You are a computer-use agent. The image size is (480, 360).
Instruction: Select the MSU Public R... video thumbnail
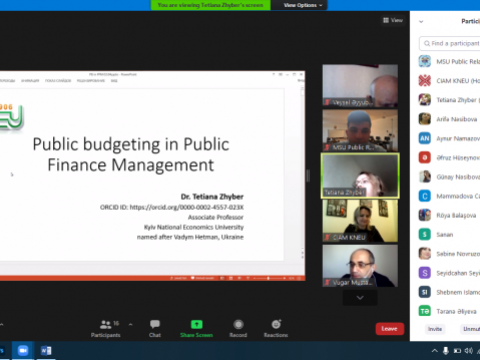pos(360,130)
